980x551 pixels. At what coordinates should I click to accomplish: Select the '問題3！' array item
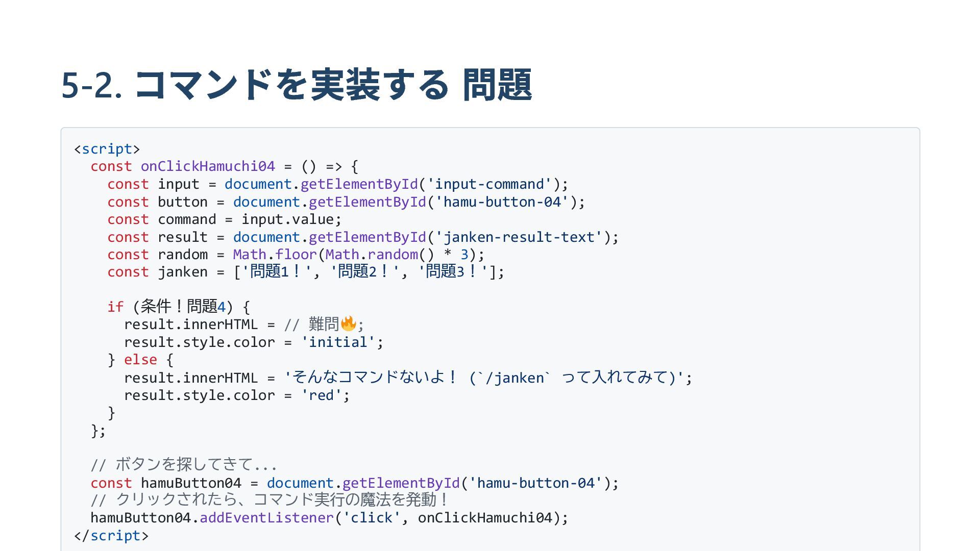(x=452, y=272)
